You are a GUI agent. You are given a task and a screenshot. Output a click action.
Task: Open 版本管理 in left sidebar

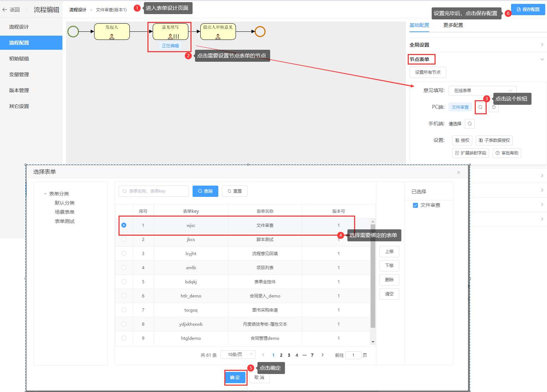pyautogui.click(x=31, y=90)
